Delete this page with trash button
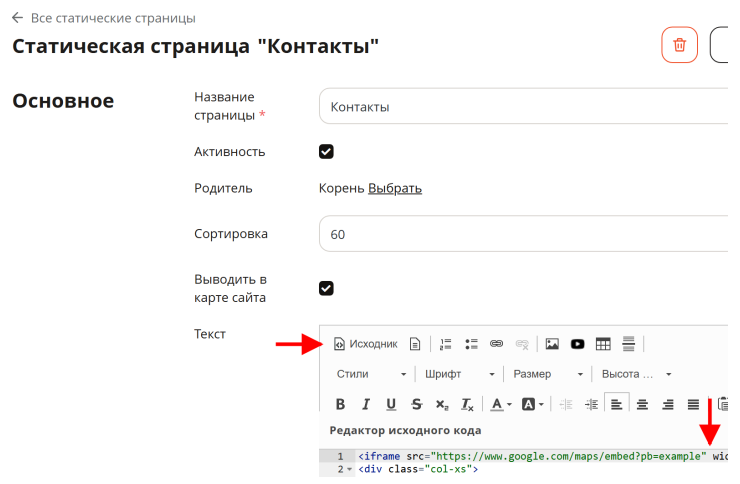 pyautogui.click(x=680, y=45)
